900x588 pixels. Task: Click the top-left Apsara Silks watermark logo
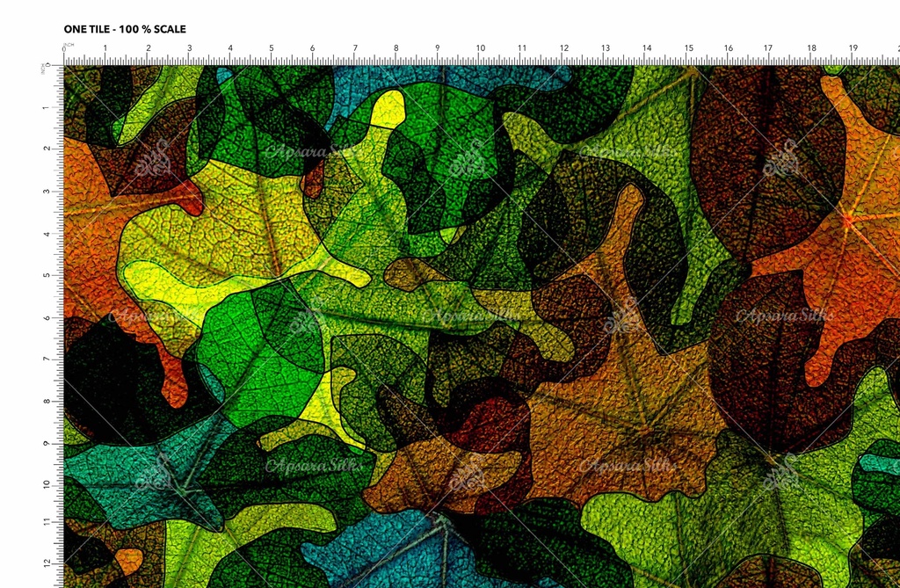point(151,158)
